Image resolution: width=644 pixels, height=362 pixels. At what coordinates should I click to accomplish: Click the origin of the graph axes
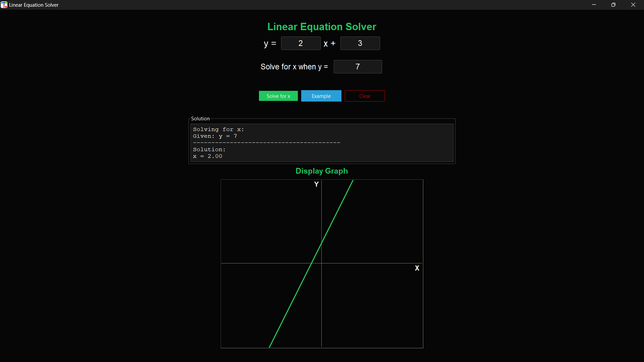321,263
